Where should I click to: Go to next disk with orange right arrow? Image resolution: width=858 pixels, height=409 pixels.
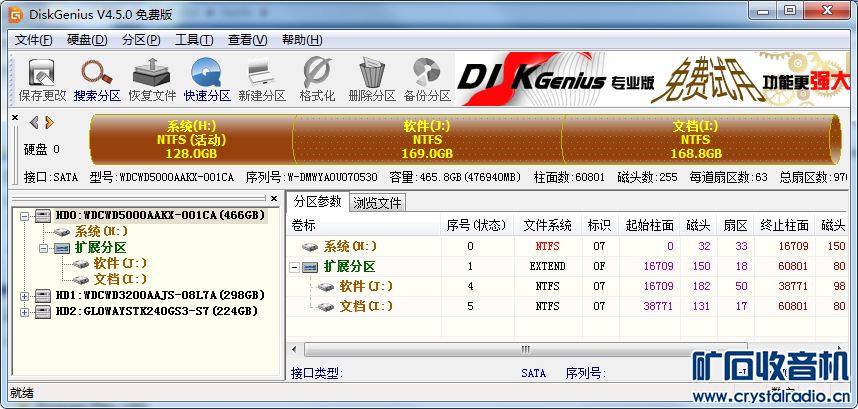pos(49,122)
